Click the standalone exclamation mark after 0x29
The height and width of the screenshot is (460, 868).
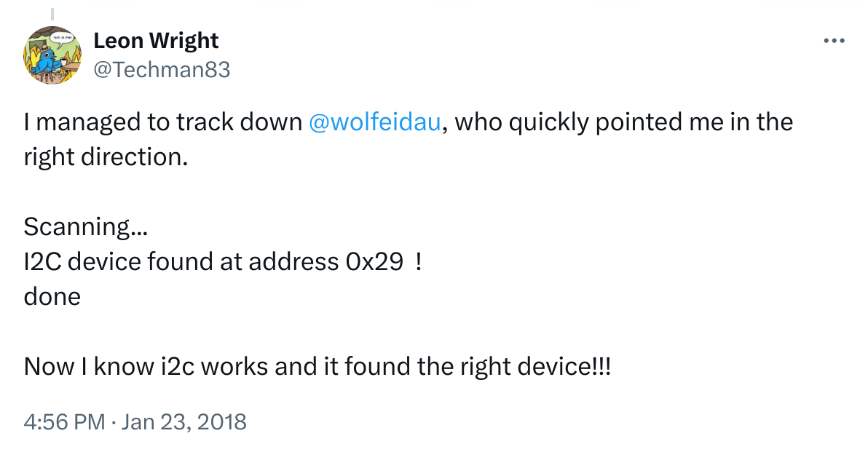(418, 262)
